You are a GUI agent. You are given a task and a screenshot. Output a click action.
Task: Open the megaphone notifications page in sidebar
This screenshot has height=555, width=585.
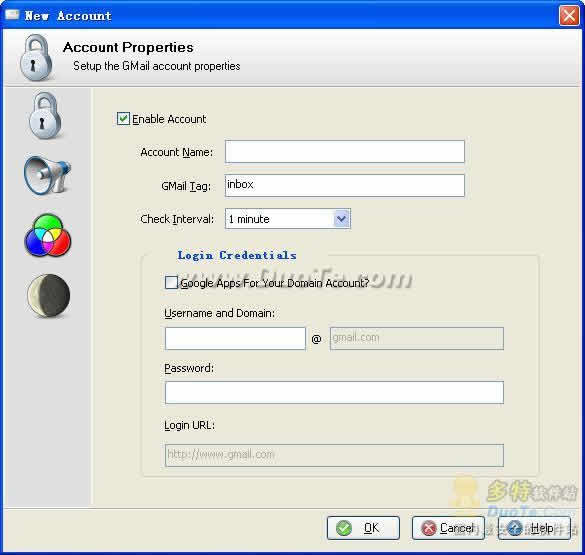[x=47, y=175]
